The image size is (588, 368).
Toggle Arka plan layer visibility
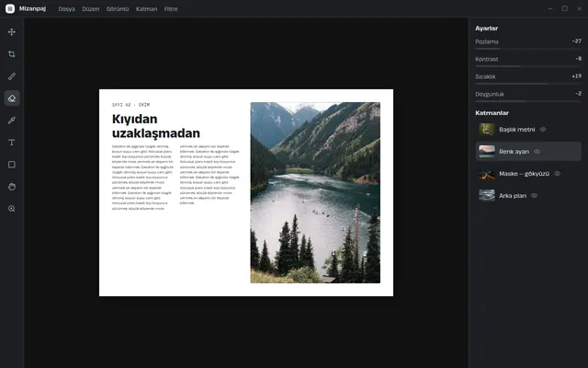click(535, 196)
